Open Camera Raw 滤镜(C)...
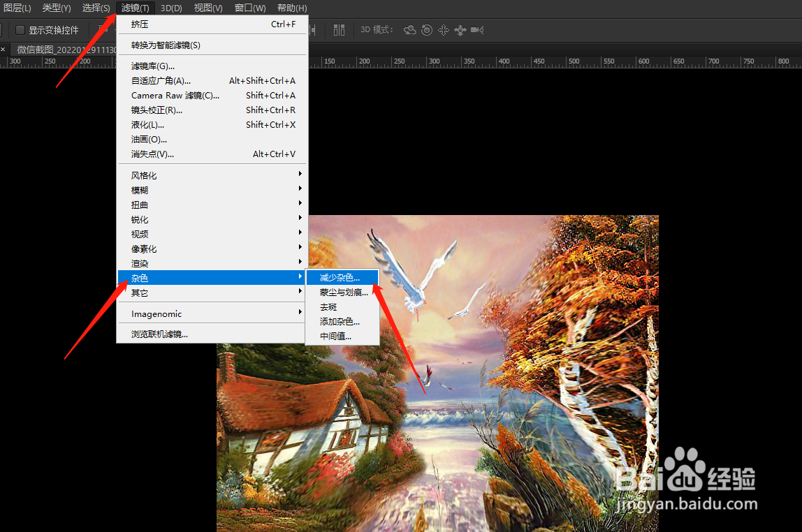Image resolution: width=802 pixels, height=532 pixels. [213, 96]
